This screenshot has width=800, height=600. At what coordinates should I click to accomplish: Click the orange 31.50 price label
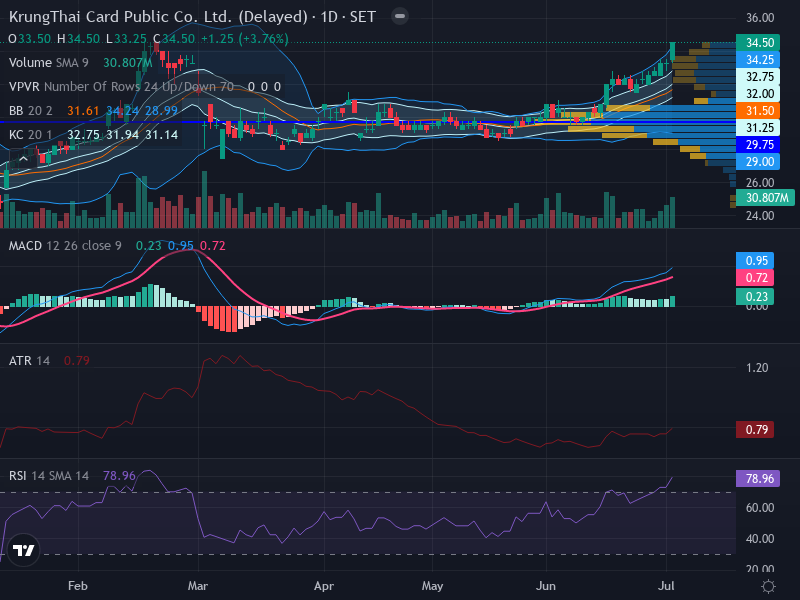[758, 111]
